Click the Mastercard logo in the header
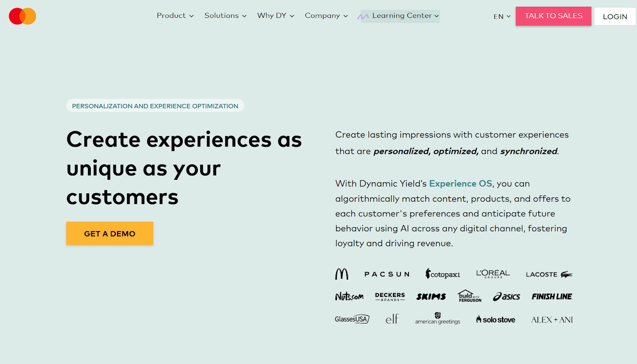 pos(22,16)
